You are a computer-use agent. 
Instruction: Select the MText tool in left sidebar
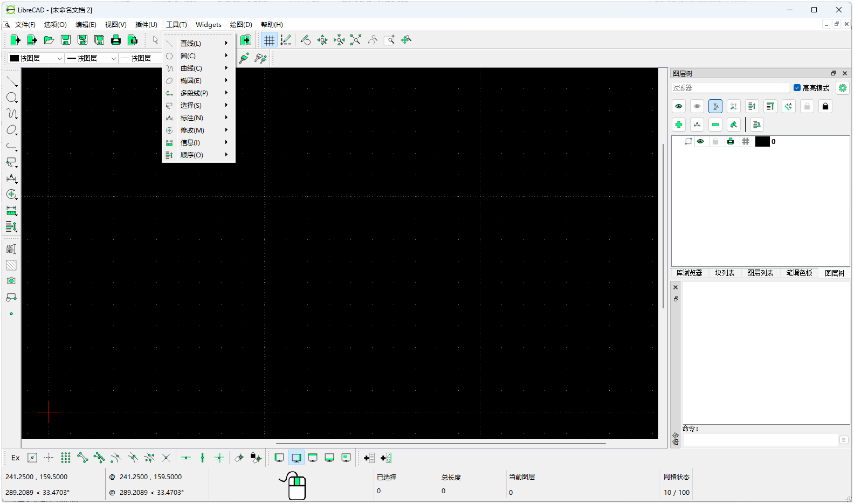pyautogui.click(x=11, y=249)
